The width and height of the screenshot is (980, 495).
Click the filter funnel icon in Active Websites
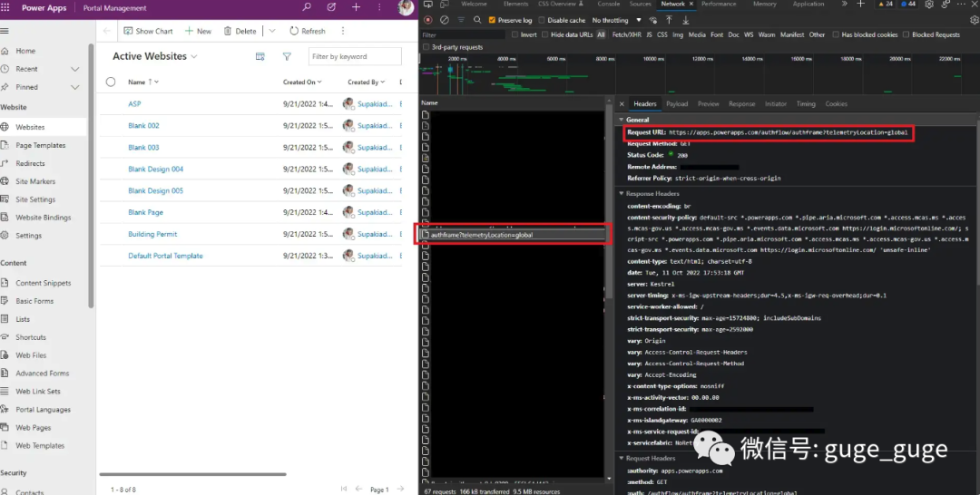[x=287, y=56]
